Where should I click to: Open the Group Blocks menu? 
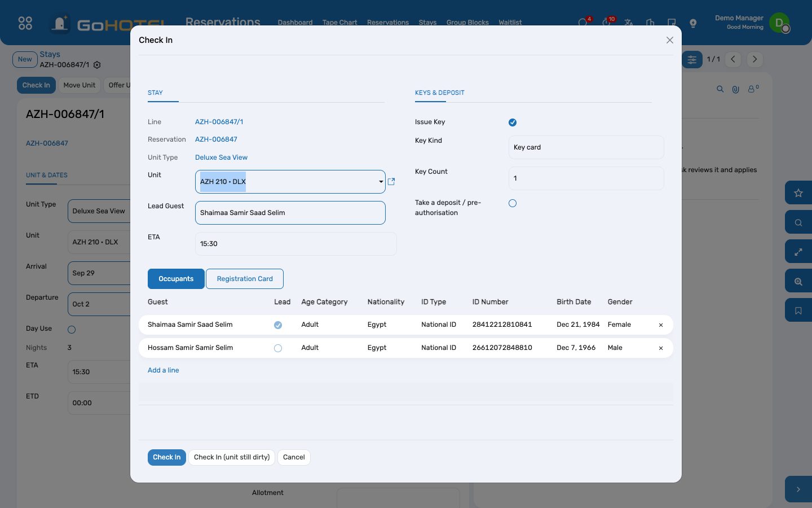click(467, 23)
